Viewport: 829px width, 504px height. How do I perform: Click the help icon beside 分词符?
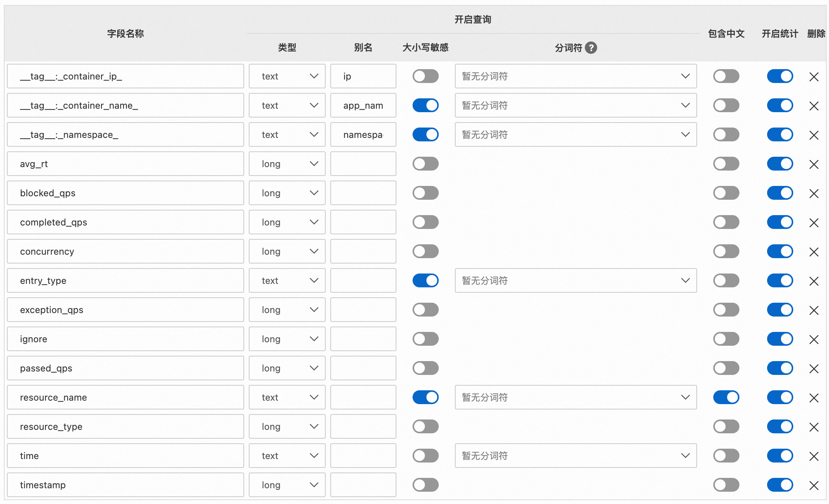(x=591, y=48)
